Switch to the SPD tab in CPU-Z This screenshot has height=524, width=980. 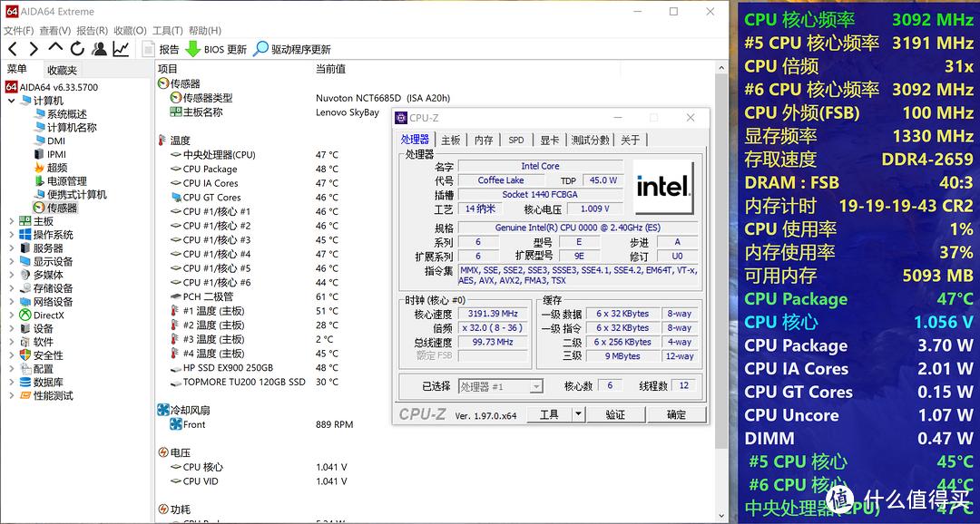515,141
